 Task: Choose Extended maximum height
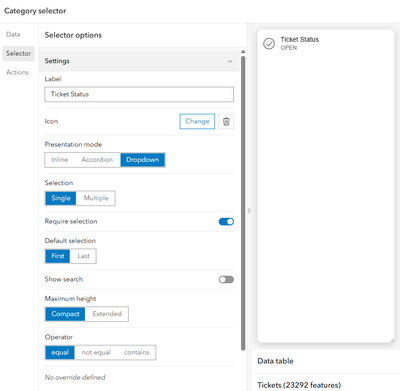pos(107,314)
